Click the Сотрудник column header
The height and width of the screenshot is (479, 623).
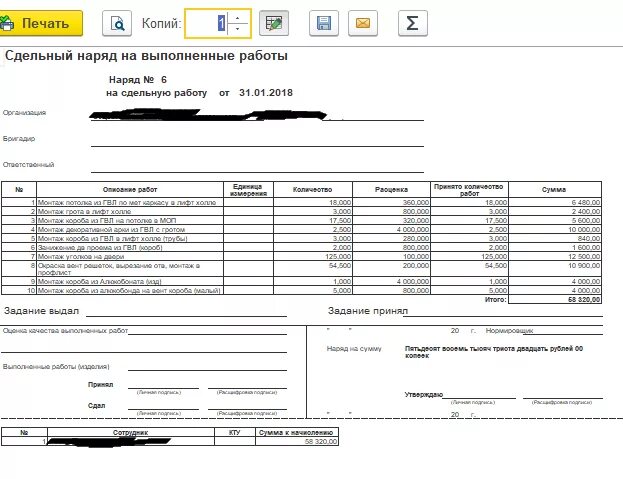point(130,433)
